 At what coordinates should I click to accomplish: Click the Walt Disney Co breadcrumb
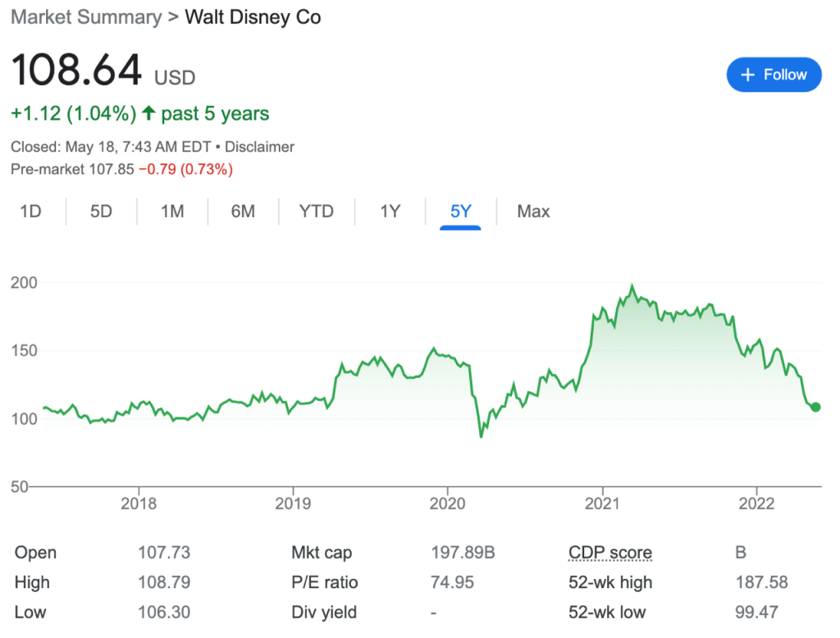click(253, 17)
